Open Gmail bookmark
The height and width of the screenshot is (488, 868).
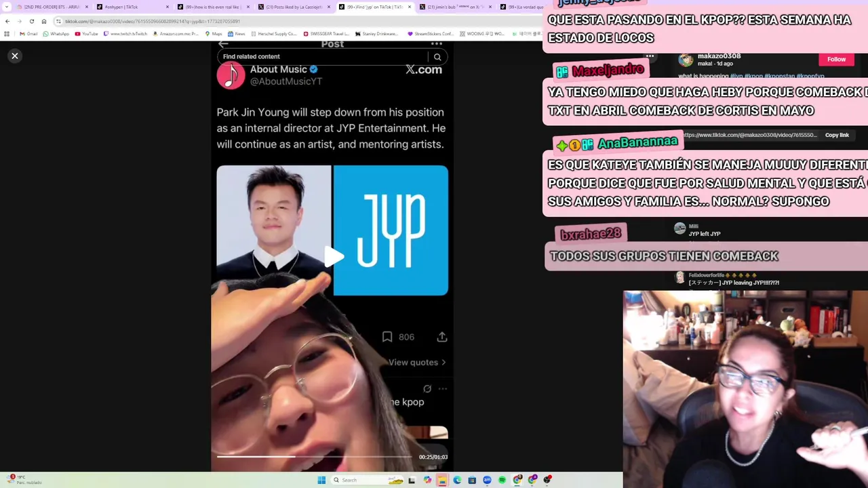(28, 34)
